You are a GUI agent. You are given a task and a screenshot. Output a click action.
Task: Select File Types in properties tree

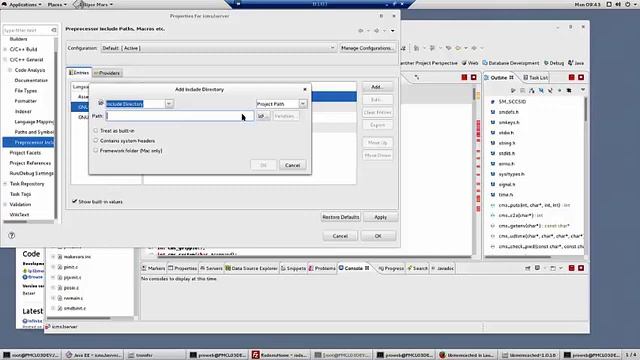26,91
